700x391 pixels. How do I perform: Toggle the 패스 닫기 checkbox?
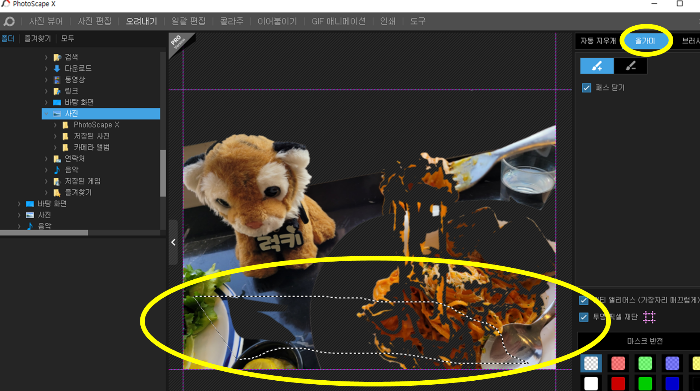(x=586, y=88)
